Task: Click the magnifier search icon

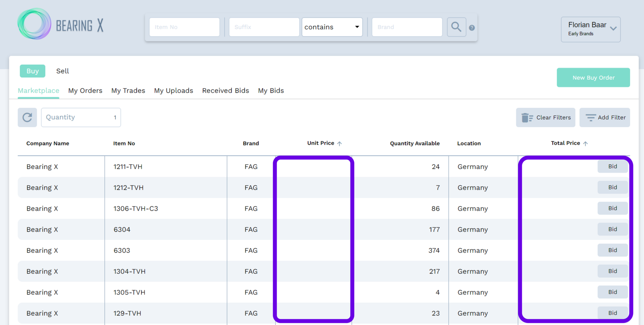Action: pyautogui.click(x=456, y=27)
